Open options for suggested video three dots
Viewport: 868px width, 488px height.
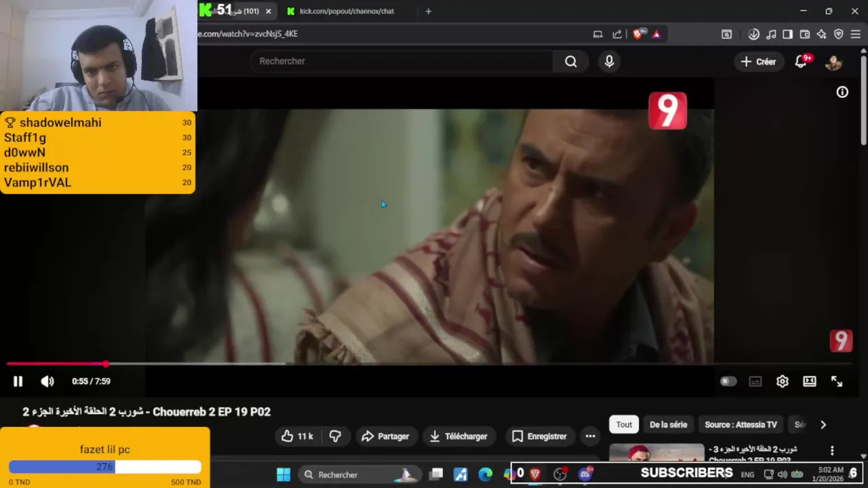[x=832, y=451]
